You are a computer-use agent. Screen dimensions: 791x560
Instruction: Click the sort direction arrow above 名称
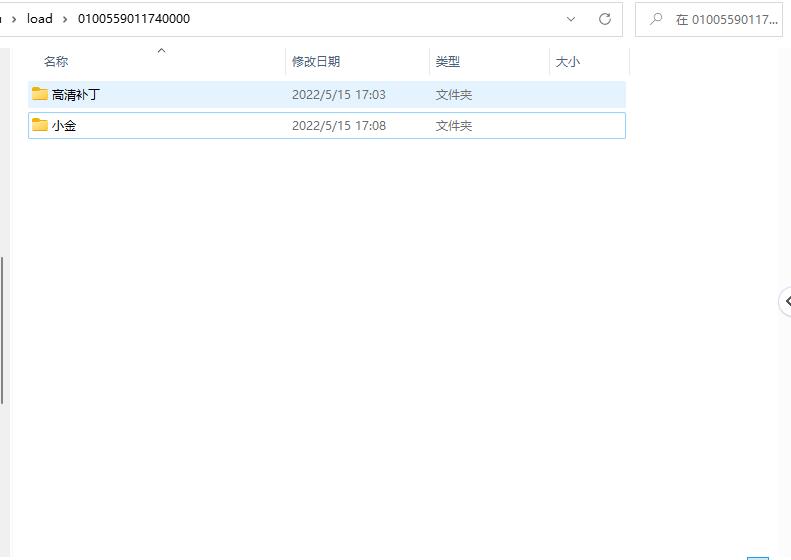coord(161,50)
